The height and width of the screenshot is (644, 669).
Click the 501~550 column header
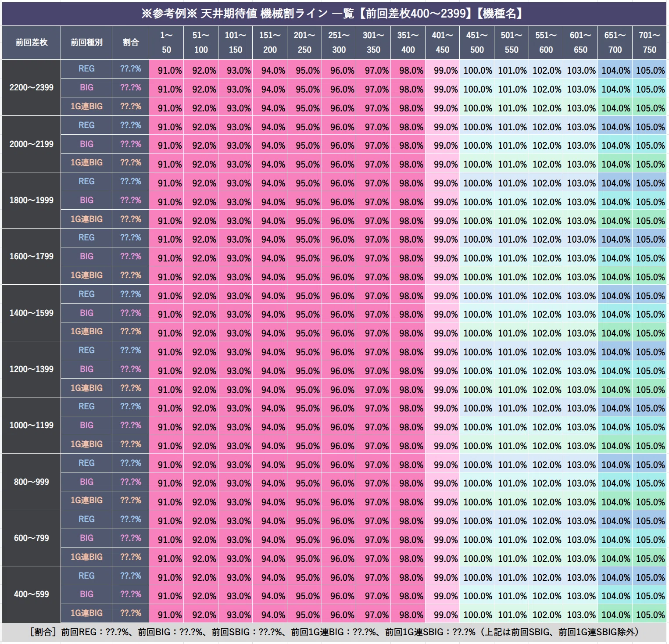coord(512,43)
